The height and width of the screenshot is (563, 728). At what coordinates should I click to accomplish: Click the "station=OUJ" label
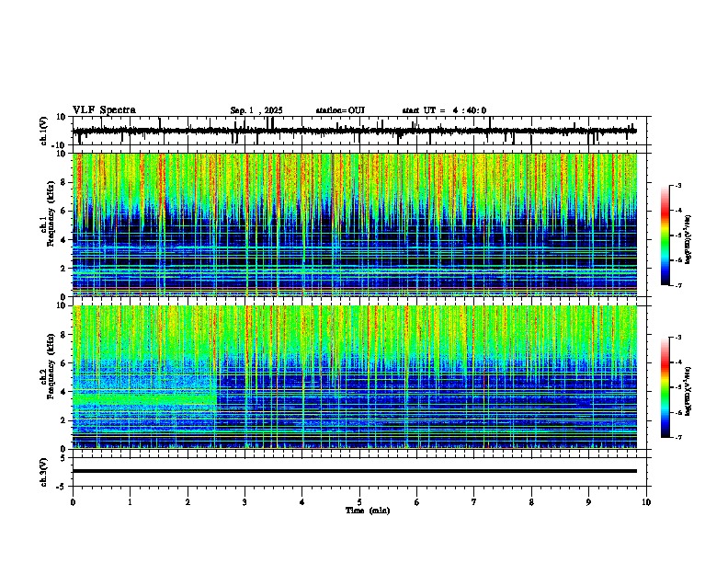[x=340, y=110]
